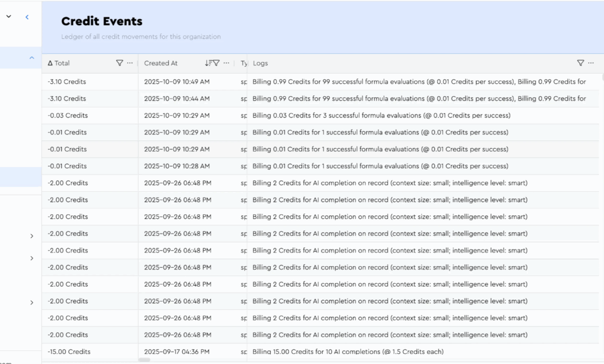Open the top-left sidebar dropdown chevron

(x=8, y=17)
